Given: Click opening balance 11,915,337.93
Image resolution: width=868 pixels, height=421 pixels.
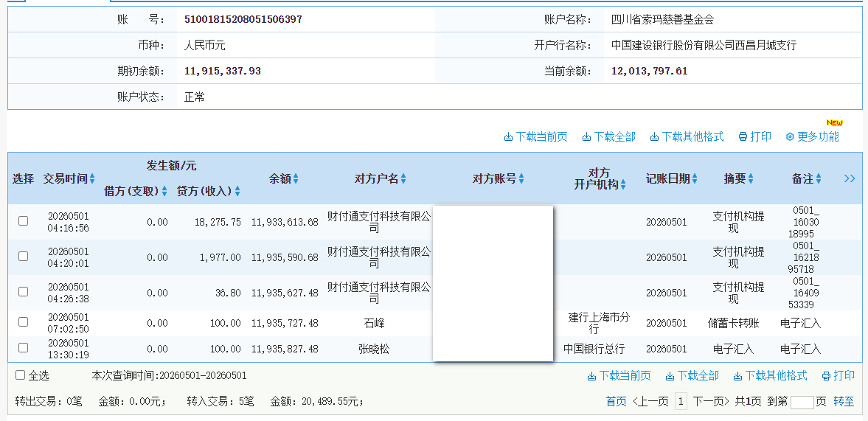Looking at the screenshot, I should [223, 71].
